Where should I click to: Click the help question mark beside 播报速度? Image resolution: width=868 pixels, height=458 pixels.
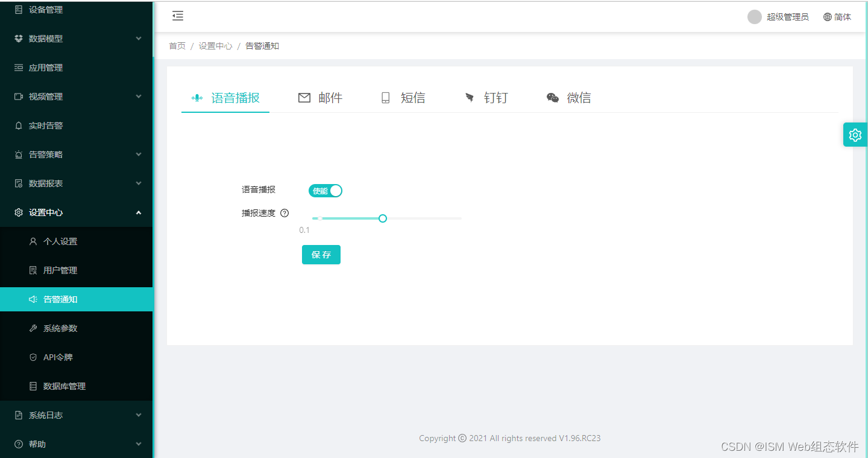[x=284, y=212]
